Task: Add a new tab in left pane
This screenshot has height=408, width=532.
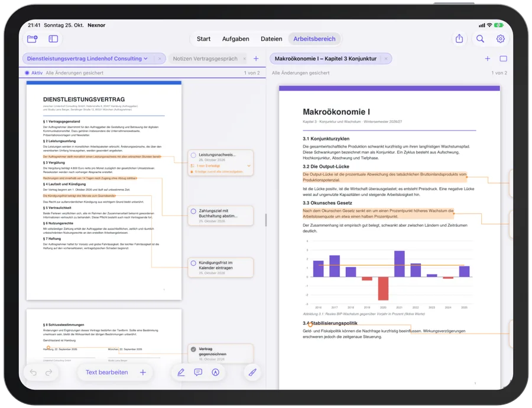Action: click(x=256, y=58)
